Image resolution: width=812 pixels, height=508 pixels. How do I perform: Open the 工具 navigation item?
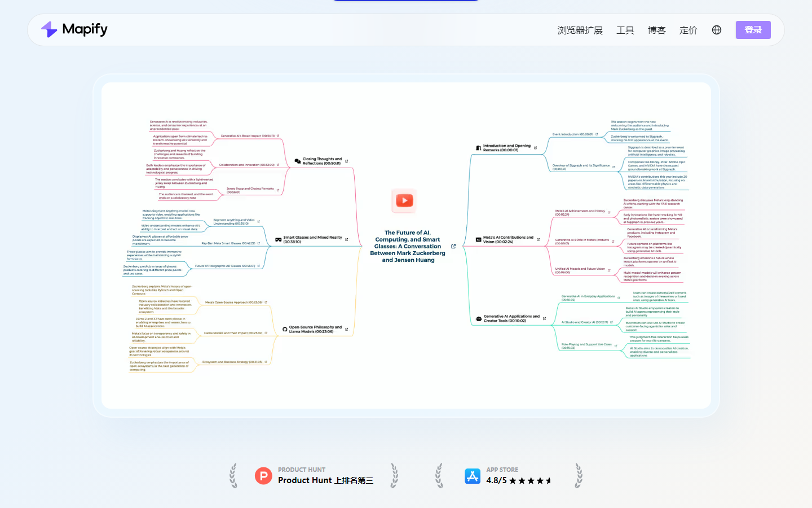pos(625,30)
